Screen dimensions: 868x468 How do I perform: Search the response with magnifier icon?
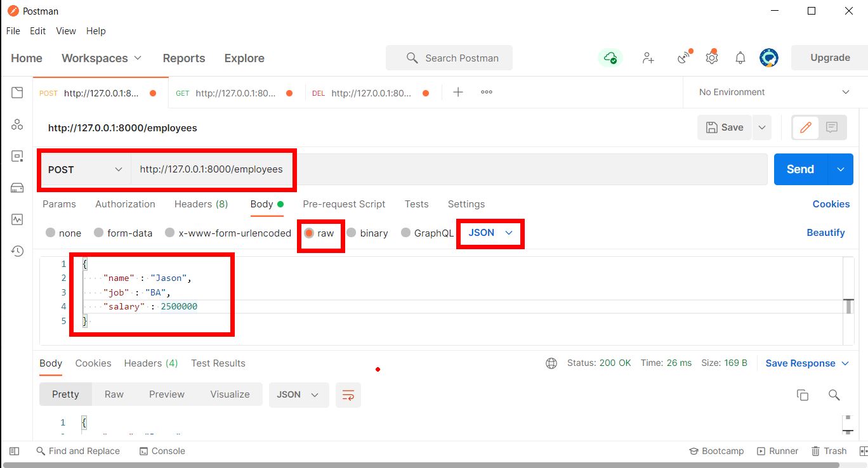click(x=834, y=394)
